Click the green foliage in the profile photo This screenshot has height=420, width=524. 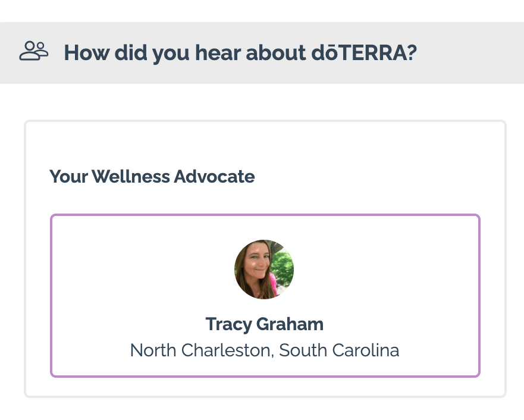(x=283, y=267)
